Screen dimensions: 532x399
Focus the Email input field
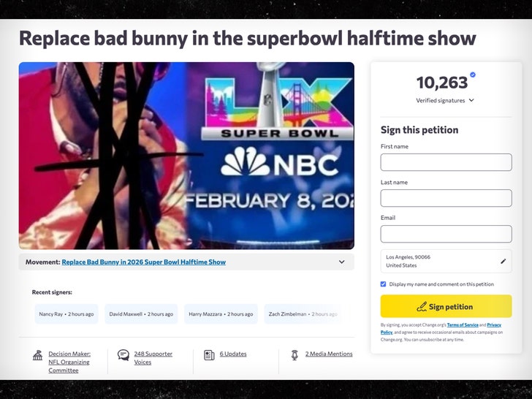[446, 234]
